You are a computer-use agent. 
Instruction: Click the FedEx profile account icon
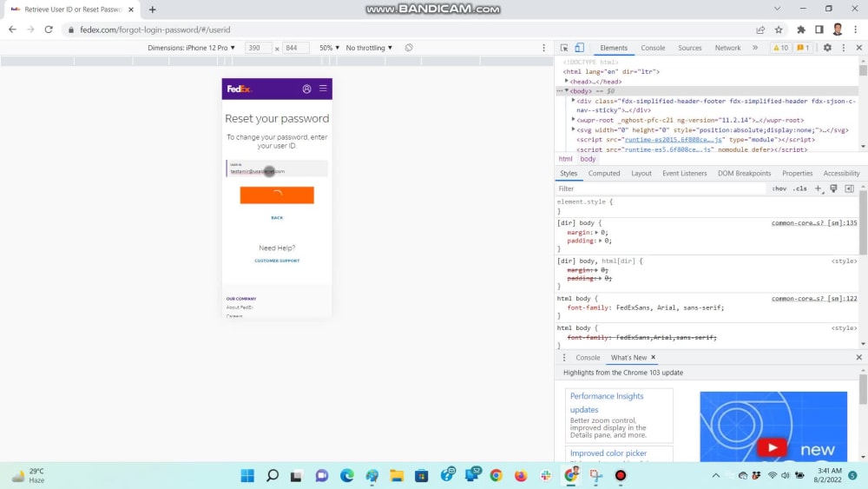point(306,89)
